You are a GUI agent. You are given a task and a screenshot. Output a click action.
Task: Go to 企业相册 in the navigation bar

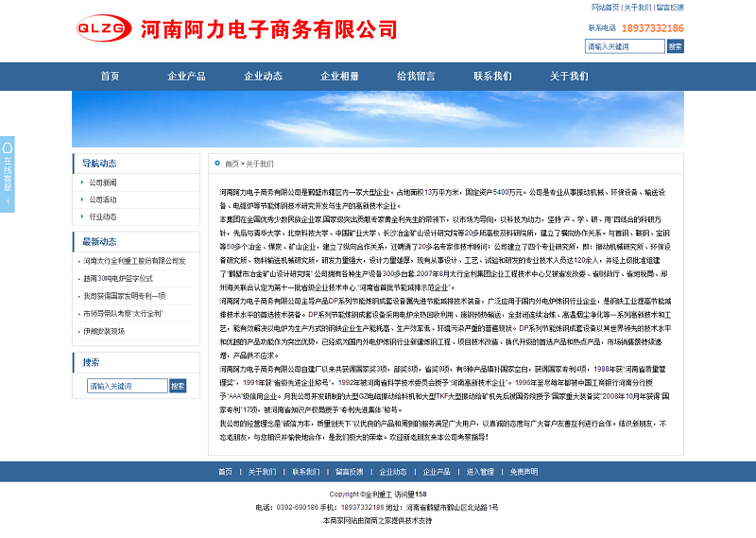click(339, 77)
